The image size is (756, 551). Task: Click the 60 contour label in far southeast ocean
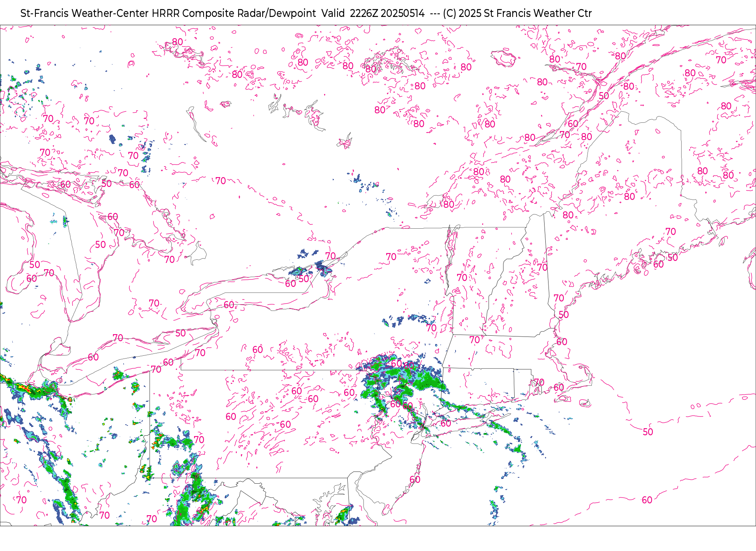[x=647, y=500]
